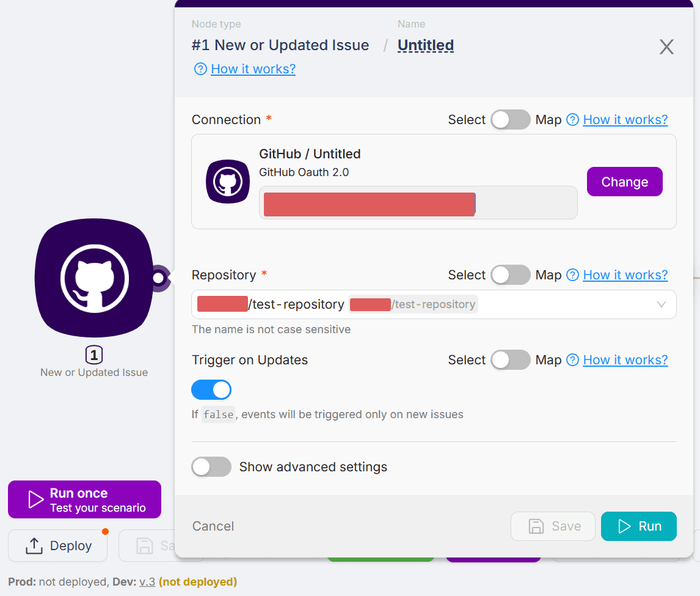Switch Trigger on Updates Select/Map toggle
This screenshot has width=700, height=596.
click(511, 360)
